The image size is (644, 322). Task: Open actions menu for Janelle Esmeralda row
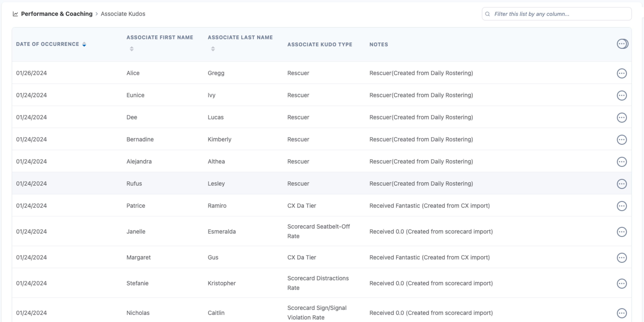[x=621, y=232]
